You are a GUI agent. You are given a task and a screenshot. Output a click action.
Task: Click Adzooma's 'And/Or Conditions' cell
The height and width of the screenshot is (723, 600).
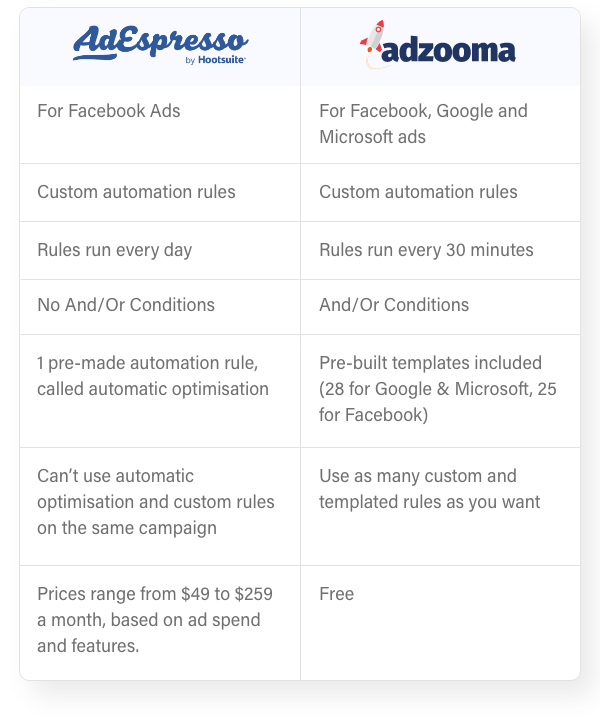pos(440,307)
